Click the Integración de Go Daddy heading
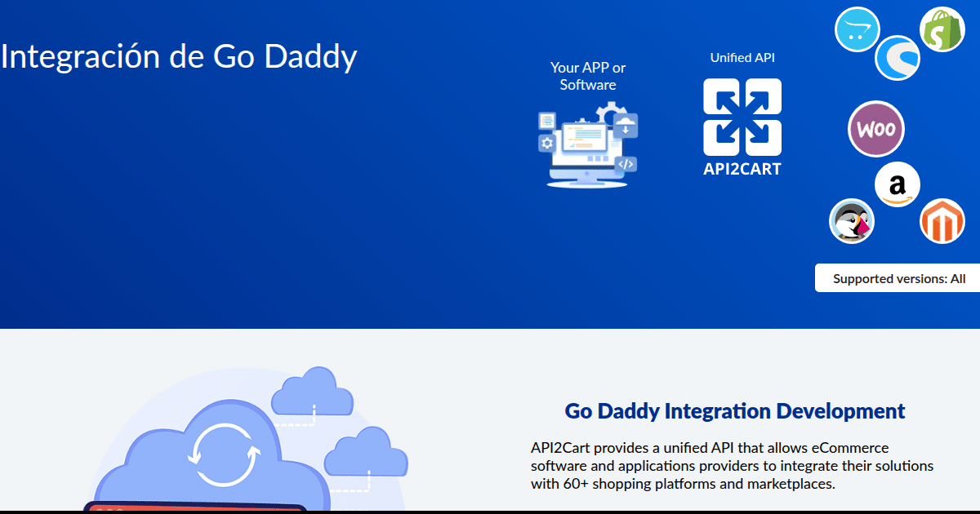The height and width of the screenshot is (514, 980). [179, 57]
